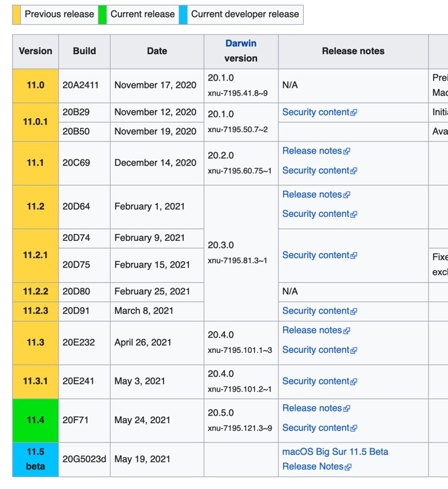
Task: Click the date December 14, 2020
Action: point(155,163)
